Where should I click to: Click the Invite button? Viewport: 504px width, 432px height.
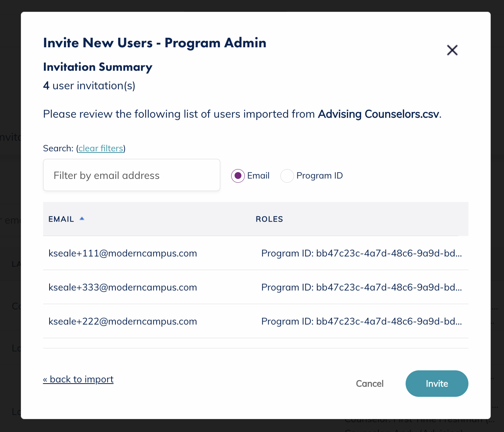[437, 384]
